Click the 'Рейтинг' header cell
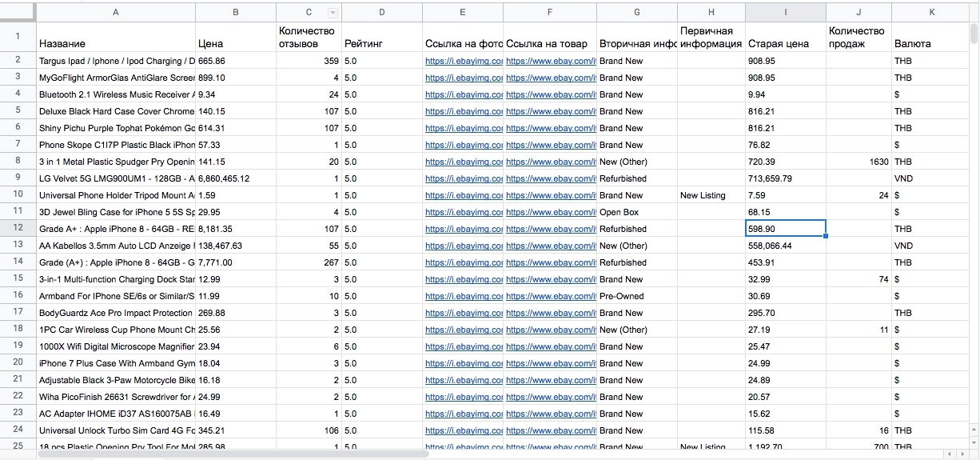This screenshot has height=460, width=980. point(381,43)
